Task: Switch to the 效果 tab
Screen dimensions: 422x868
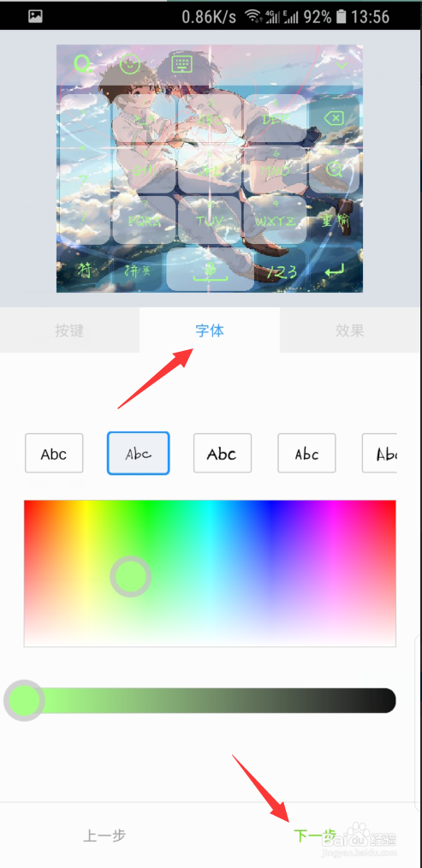Action: coord(351,330)
